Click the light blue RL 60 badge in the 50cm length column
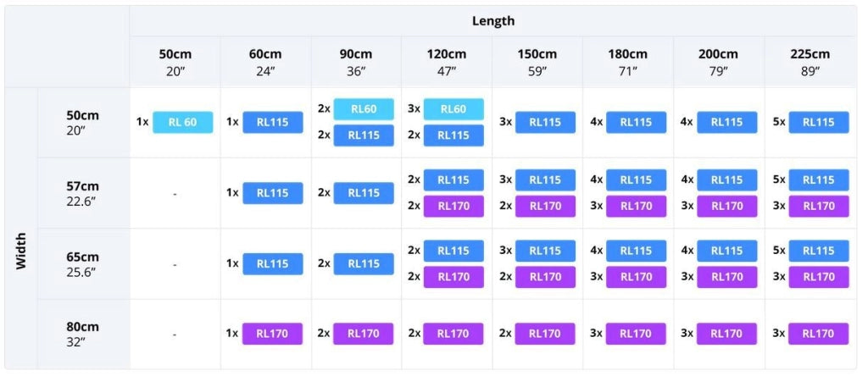Image resolution: width=868 pixels, height=376 pixels. tap(183, 122)
